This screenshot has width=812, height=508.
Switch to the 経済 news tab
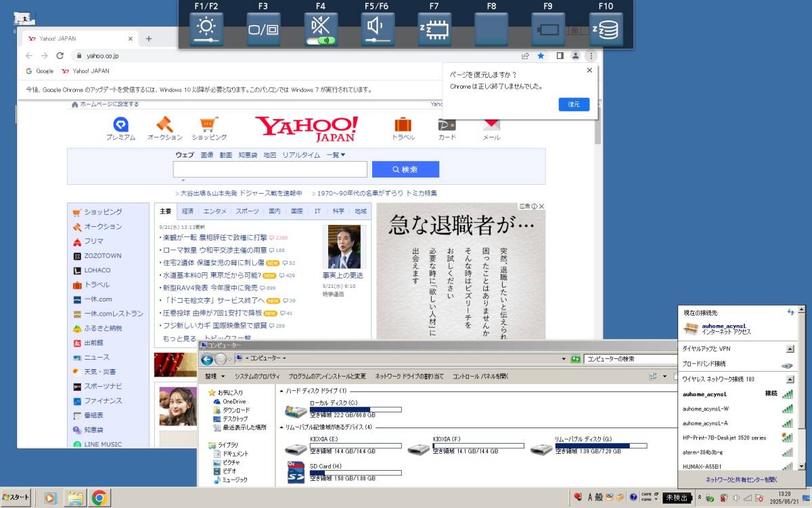(x=187, y=211)
